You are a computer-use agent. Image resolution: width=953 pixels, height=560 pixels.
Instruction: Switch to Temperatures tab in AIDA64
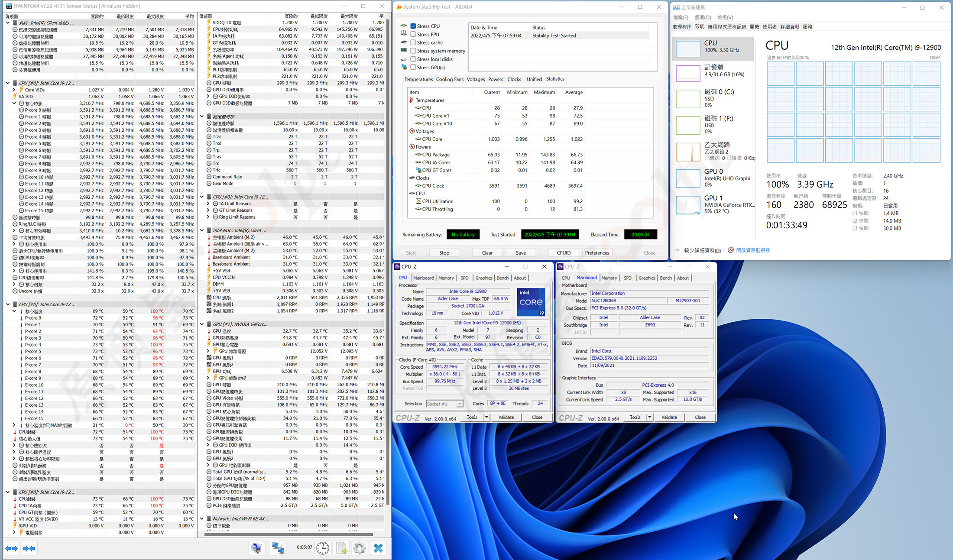[x=418, y=79]
